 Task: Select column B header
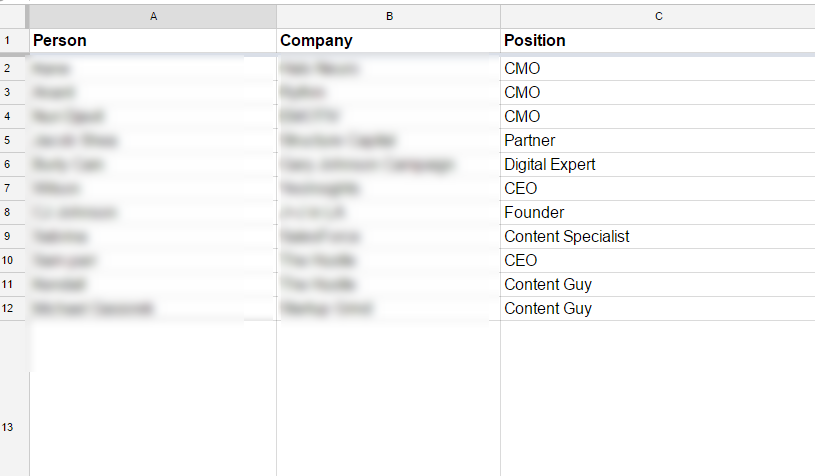click(389, 16)
